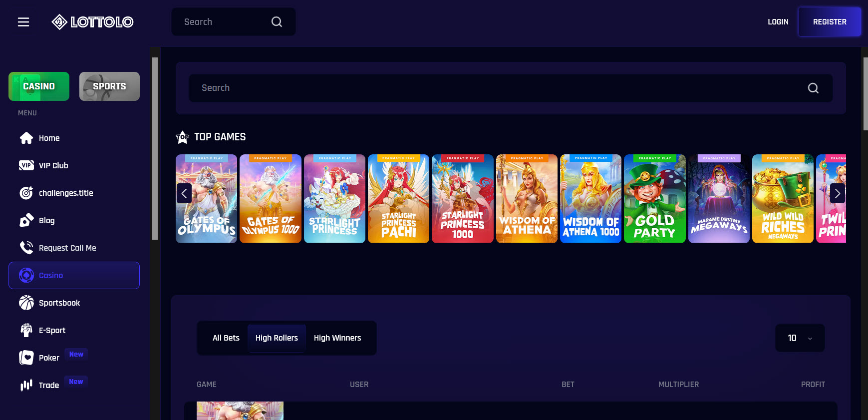
Task: Switch to the Sports mode toggle
Action: click(109, 86)
